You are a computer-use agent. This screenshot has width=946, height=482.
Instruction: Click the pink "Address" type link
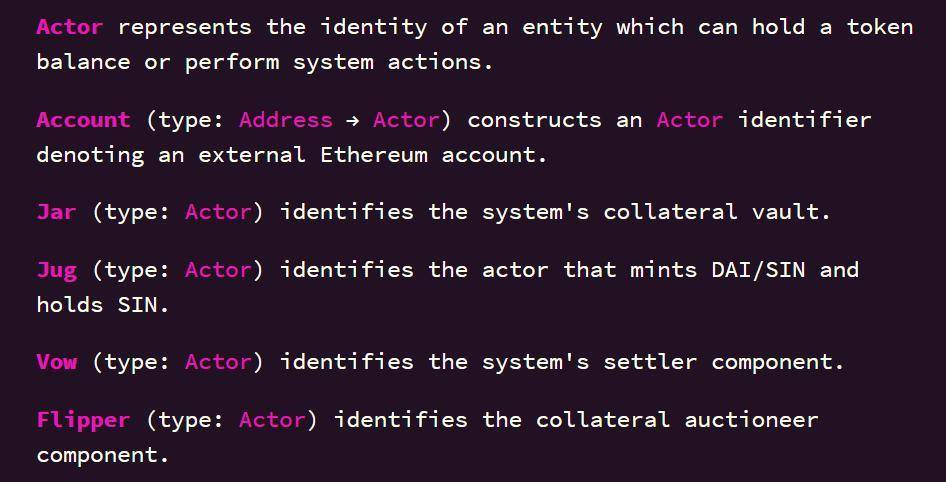[286, 120]
